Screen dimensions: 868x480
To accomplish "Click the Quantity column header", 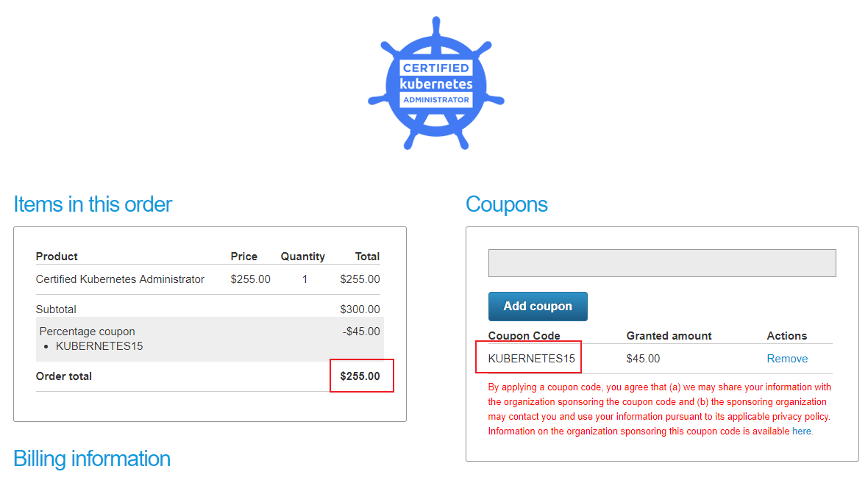I will coord(302,257).
